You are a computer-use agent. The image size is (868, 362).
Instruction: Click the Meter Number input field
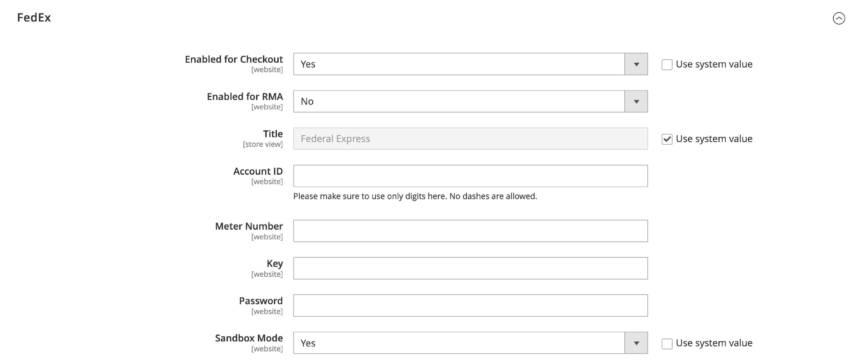[x=470, y=231]
